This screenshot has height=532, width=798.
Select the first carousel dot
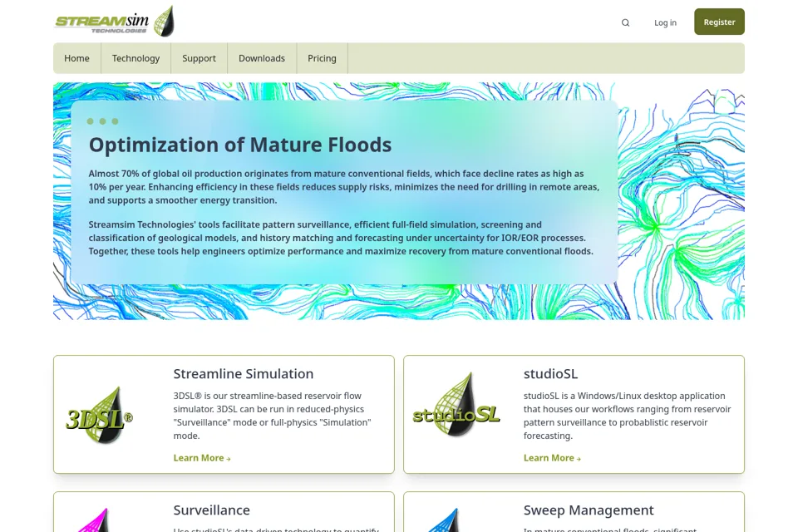(90, 121)
